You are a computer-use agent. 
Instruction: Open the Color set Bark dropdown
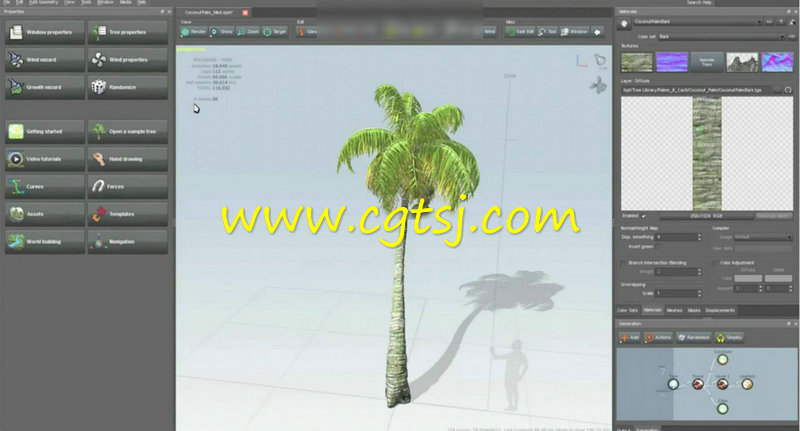721,37
